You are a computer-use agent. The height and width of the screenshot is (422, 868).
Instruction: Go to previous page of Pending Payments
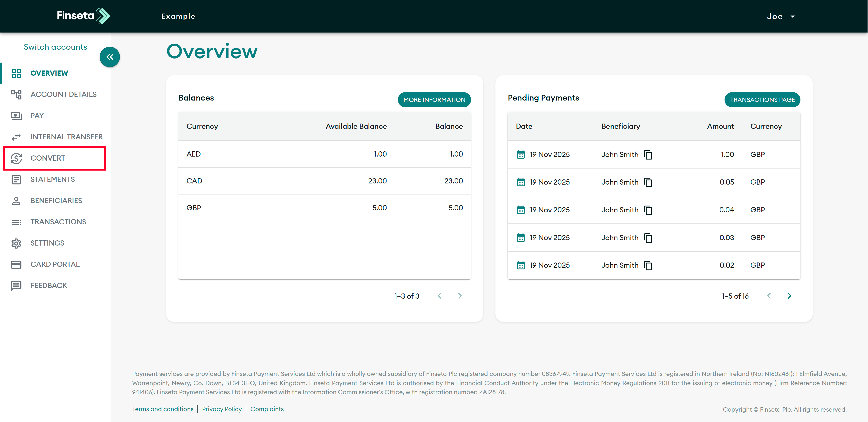click(x=769, y=296)
